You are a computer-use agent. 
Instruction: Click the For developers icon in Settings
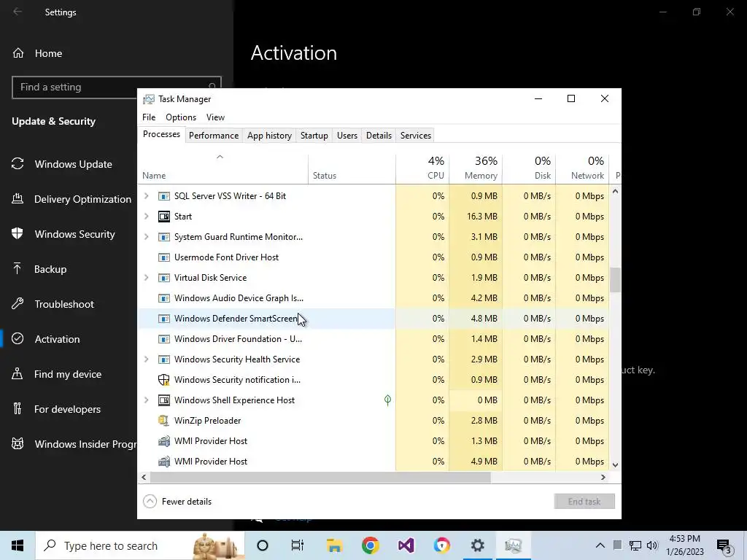point(18,409)
